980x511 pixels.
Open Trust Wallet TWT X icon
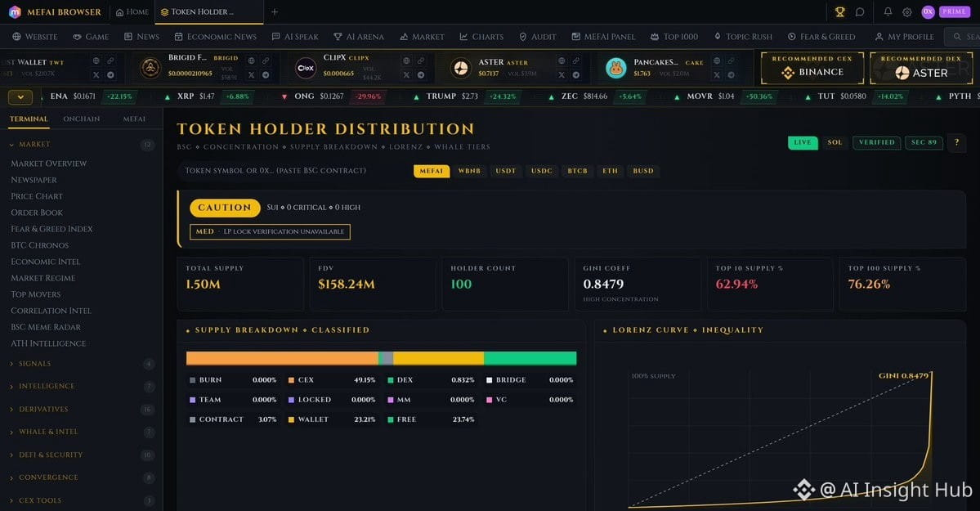(96, 75)
